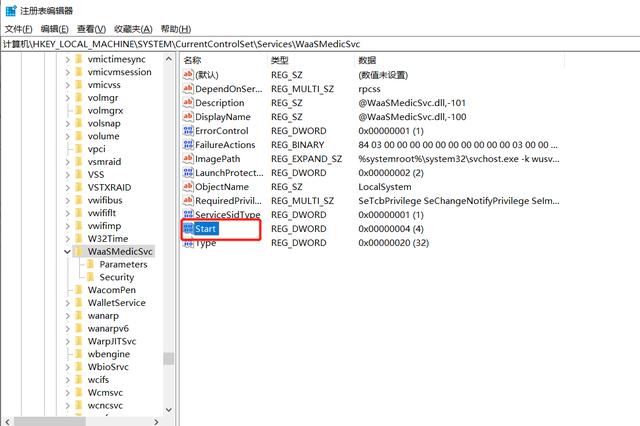The height and width of the screenshot is (426, 640).
Task: Expand the volsnap key
Action: click(68, 123)
